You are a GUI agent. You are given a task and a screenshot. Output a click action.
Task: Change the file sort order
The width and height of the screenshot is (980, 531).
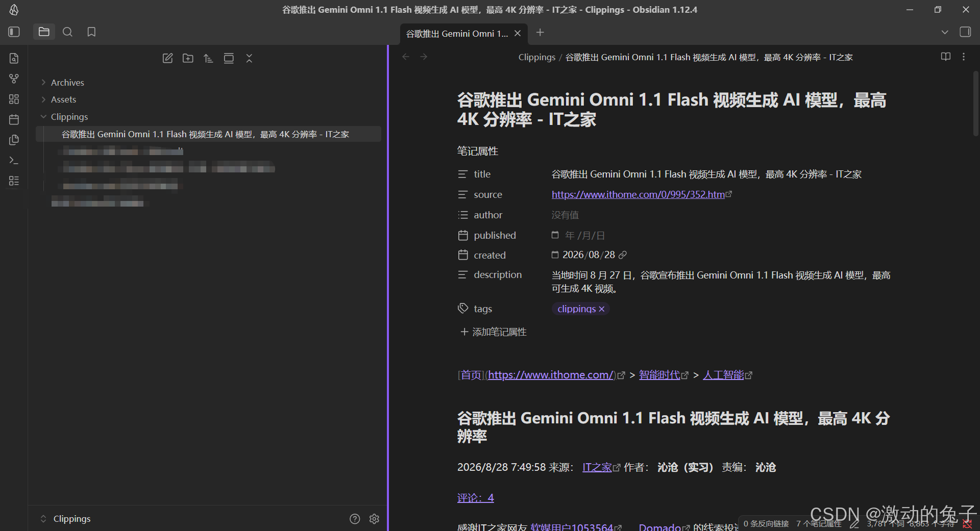click(x=208, y=58)
